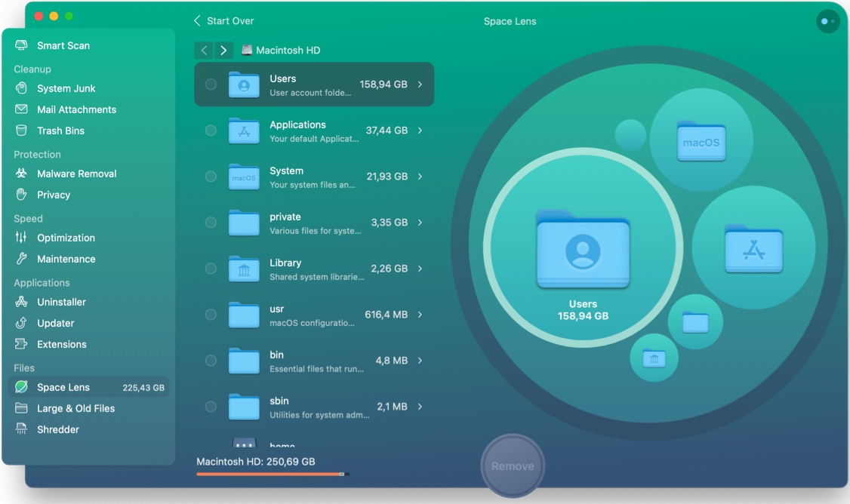Select the usr folder checkbox

tap(211, 315)
